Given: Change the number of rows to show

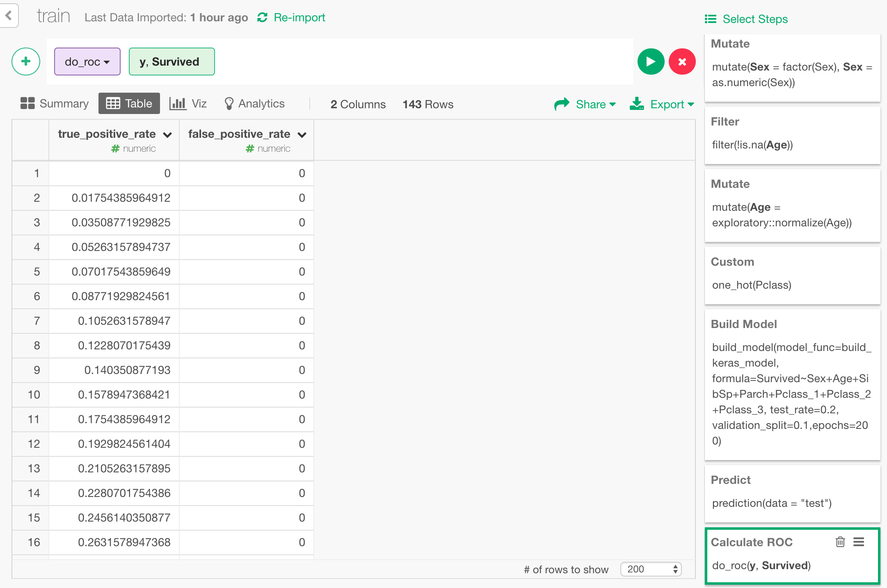Looking at the screenshot, I should 650,569.
